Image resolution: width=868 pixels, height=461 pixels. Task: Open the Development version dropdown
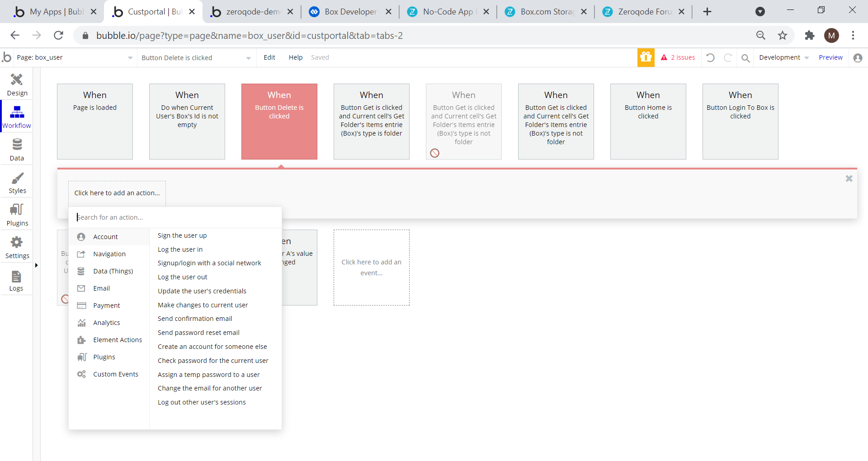click(784, 57)
